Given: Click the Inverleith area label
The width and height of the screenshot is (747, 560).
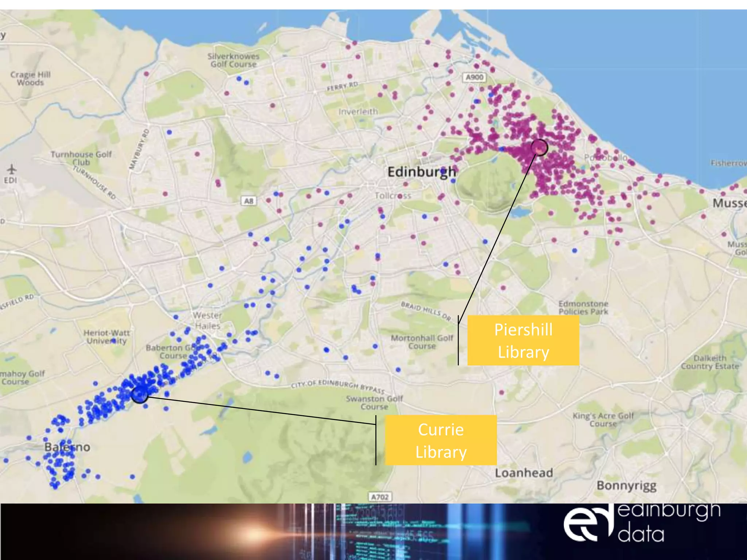Looking at the screenshot, I should [358, 112].
